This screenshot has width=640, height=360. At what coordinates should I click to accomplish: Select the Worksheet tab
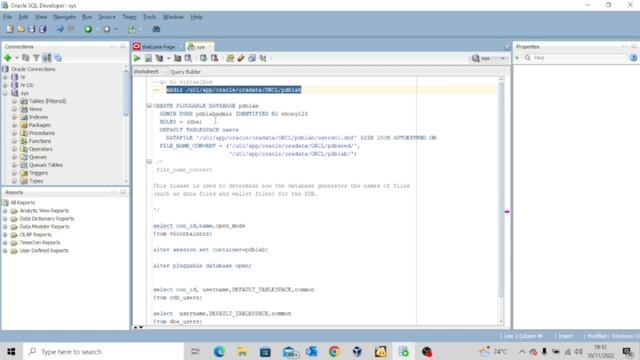pyautogui.click(x=146, y=72)
